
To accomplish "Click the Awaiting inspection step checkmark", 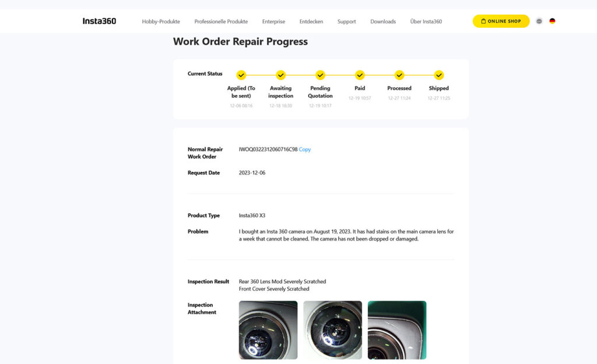I will [x=280, y=75].
